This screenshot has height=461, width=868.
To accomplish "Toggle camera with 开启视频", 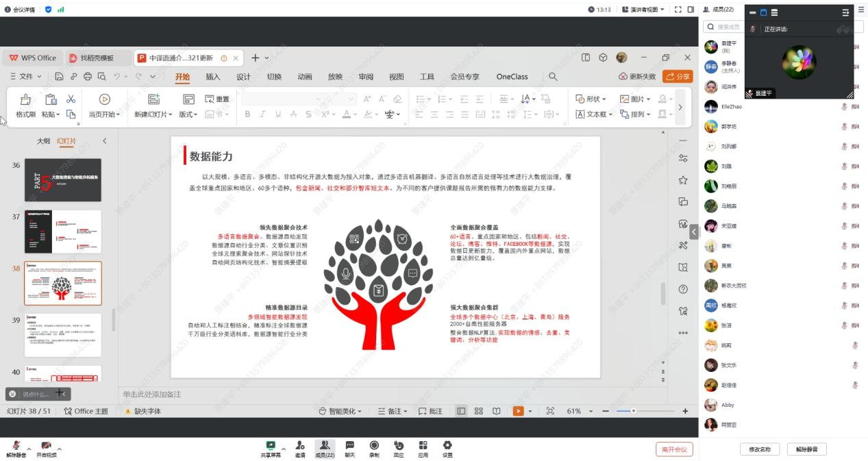I will coord(46,446).
